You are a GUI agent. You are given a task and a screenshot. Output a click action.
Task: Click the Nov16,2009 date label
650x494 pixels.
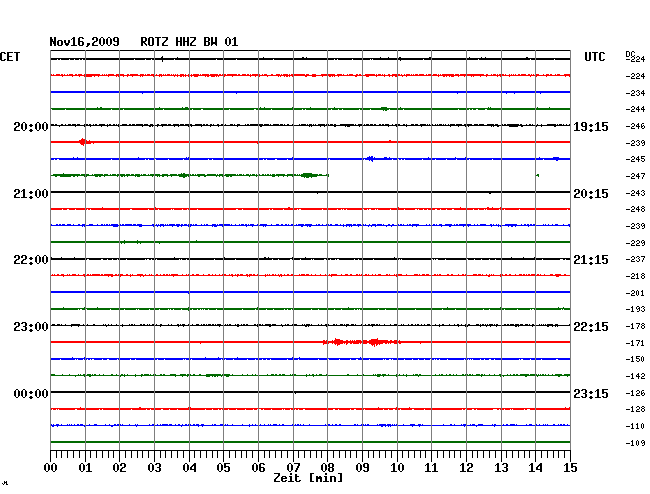tap(85, 42)
